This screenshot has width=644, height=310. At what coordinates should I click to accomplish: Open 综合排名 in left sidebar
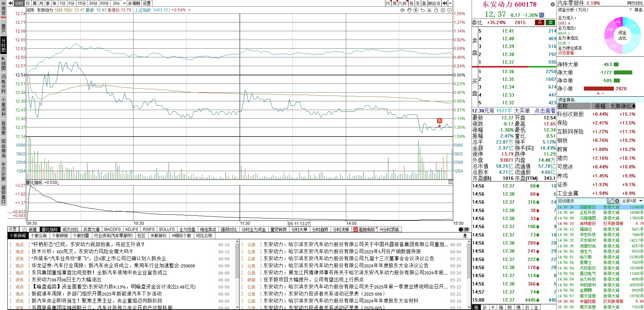[3, 148]
